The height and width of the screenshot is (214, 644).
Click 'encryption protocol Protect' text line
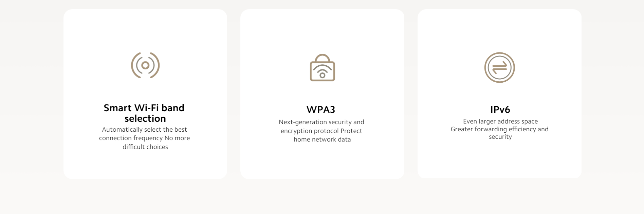pyautogui.click(x=321, y=131)
